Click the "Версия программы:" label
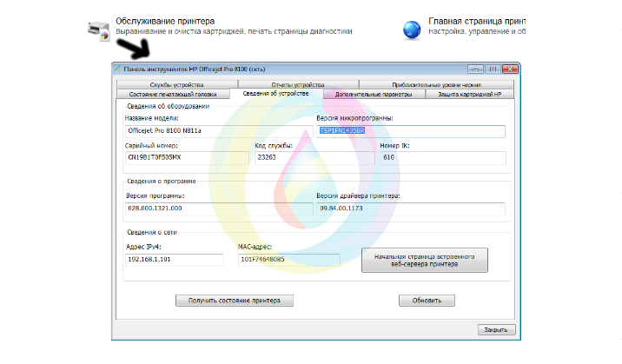 pos(155,195)
